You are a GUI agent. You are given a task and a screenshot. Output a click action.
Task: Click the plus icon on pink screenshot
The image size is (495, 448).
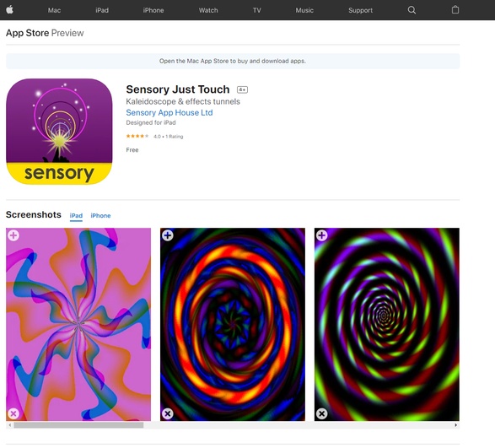tap(13, 235)
